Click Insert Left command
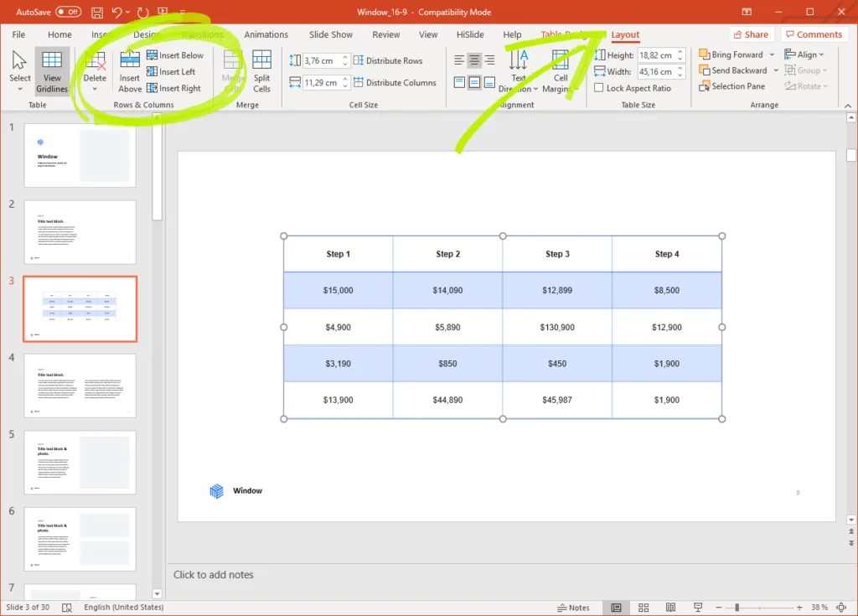The height and width of the screenshot is (616, 858). pyautogui.click(x=171, y=72)
